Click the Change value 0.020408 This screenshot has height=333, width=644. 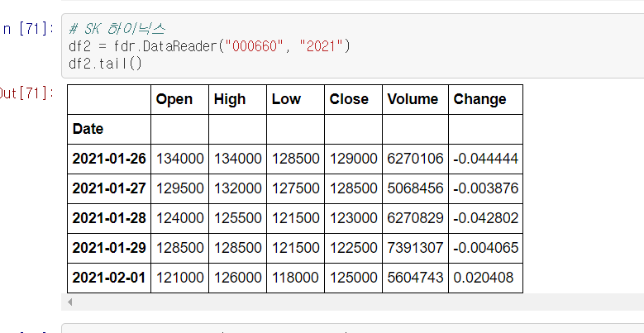click(x=484, y=278)
